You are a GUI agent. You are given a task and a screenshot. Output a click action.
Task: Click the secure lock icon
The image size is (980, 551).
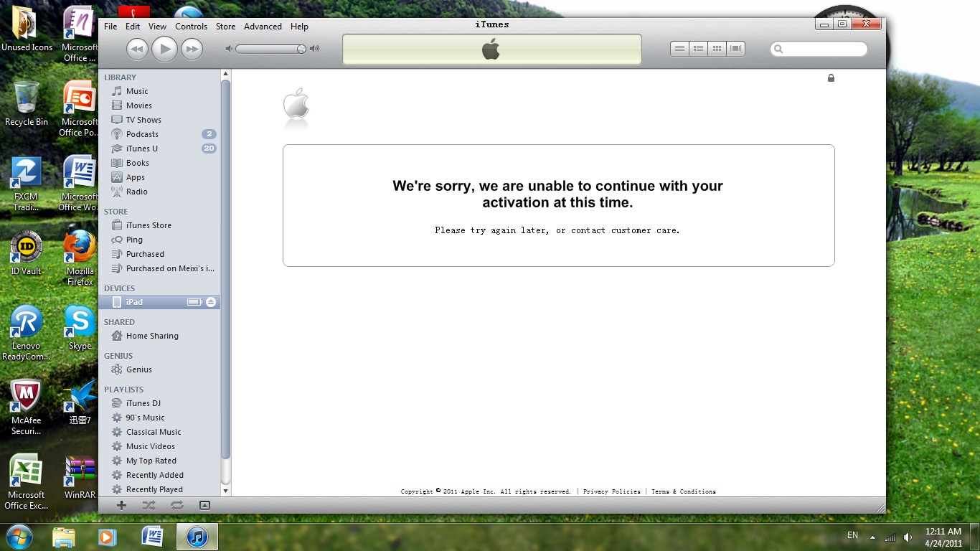pos(831,77)
